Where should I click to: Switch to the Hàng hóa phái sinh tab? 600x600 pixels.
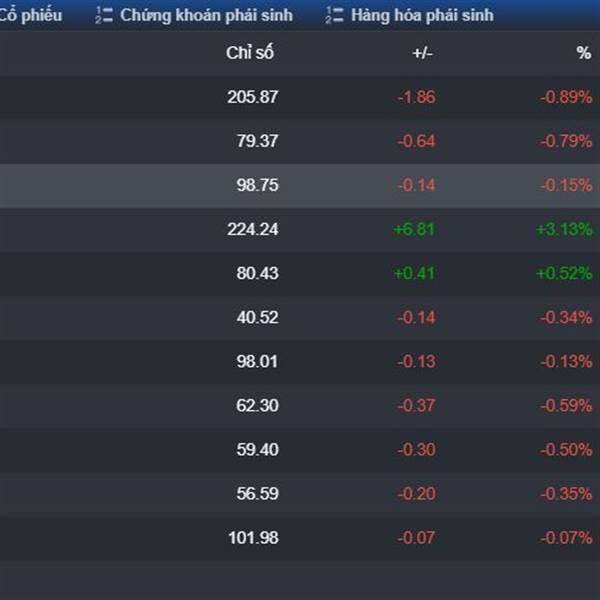409,15
